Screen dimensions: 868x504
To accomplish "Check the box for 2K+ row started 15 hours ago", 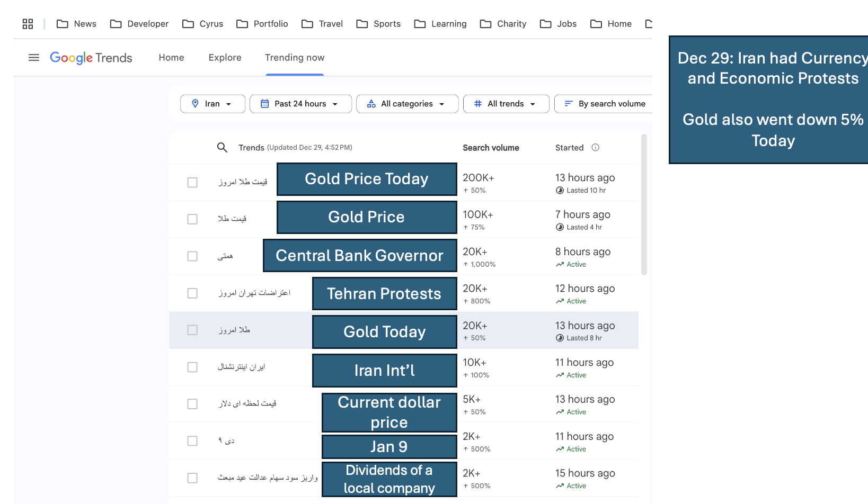I will 192,478.
